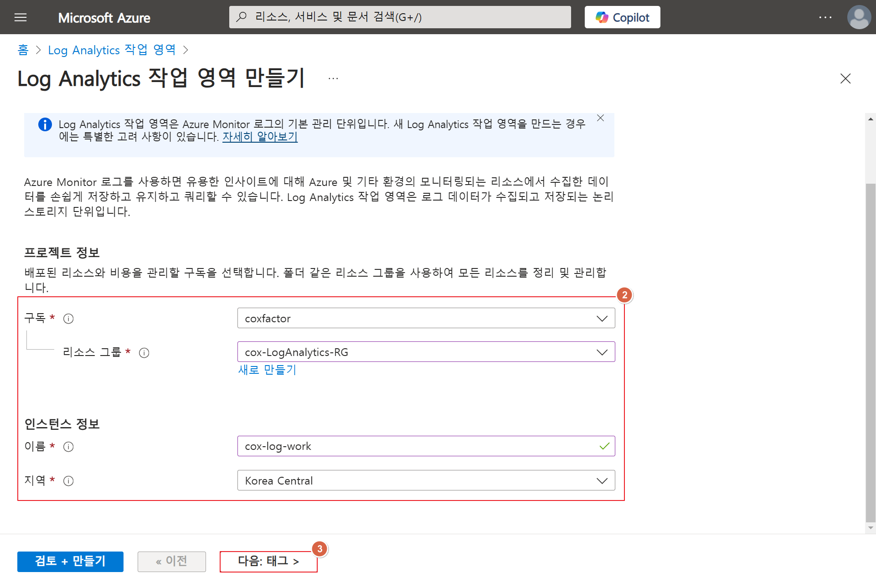876x588 pixels.
Task: Open the top-bar ellipsis menu
Action: click(x=825, y=17)
